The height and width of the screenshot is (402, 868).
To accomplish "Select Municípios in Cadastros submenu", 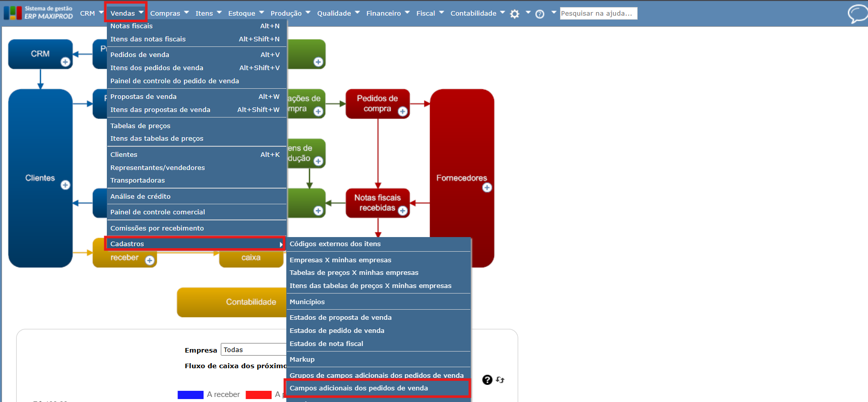I will coord(378,302).
